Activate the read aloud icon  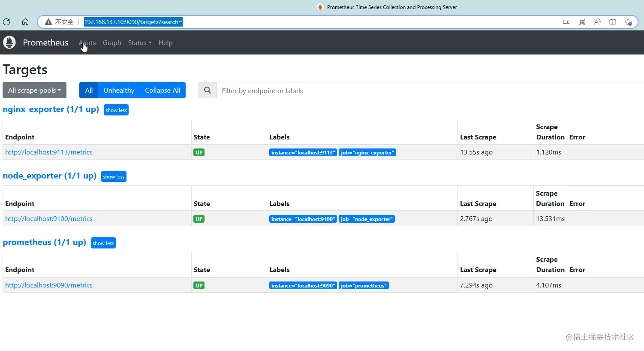point(597,22)
